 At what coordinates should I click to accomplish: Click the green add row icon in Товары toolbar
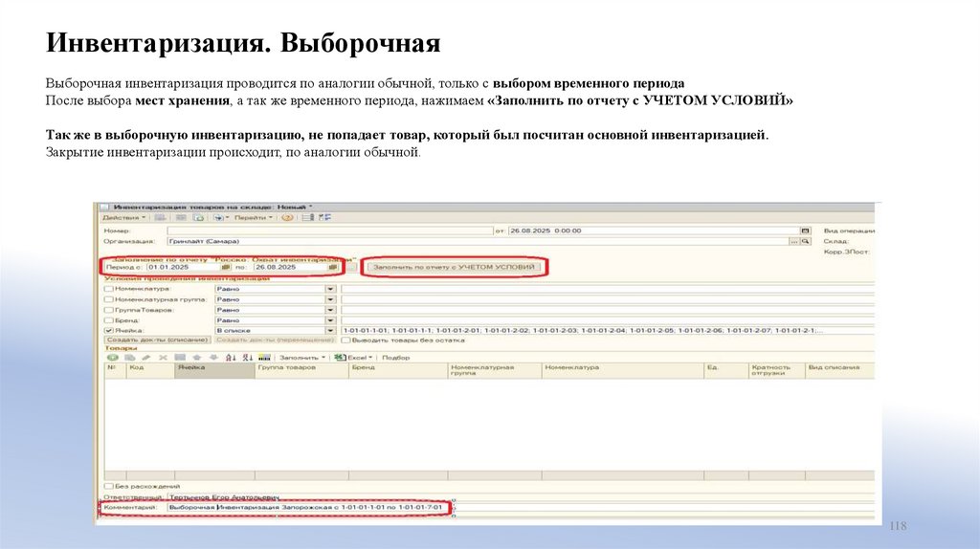tap(113, 358)
